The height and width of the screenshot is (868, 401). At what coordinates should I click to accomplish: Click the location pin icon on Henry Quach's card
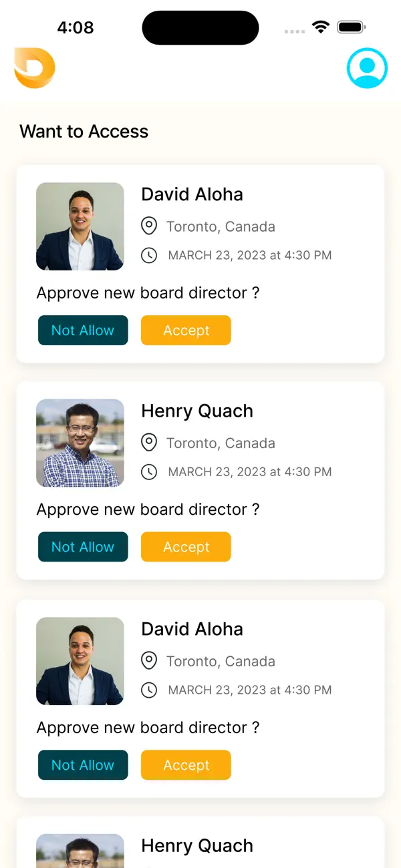point(149,442)
